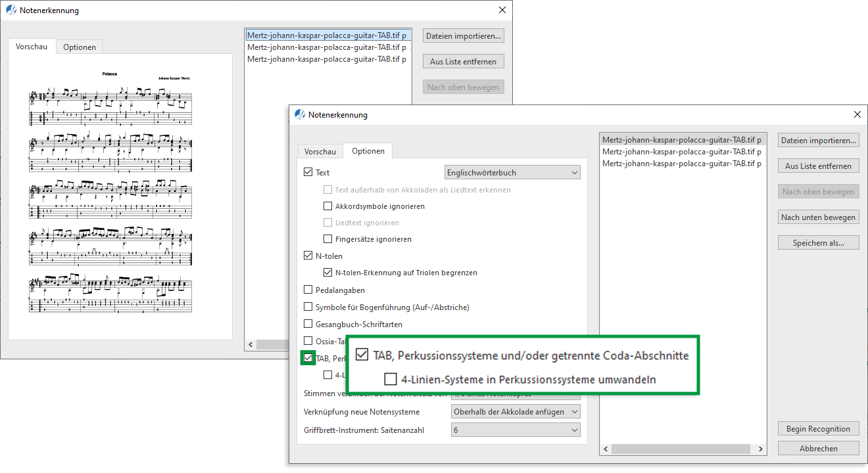Viewport: 868px width, 473px height.
Task: Click the app logo in the back window title bar
Action: pos(11,10)
